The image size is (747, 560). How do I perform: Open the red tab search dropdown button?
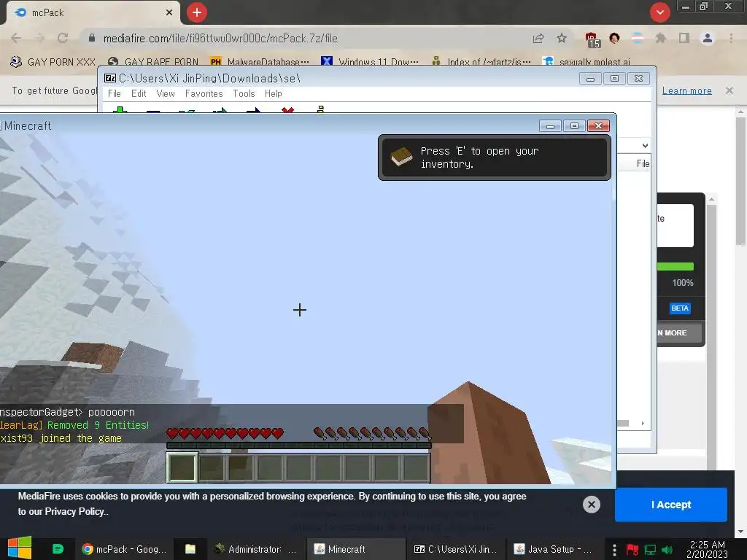(x=659, y=12)
